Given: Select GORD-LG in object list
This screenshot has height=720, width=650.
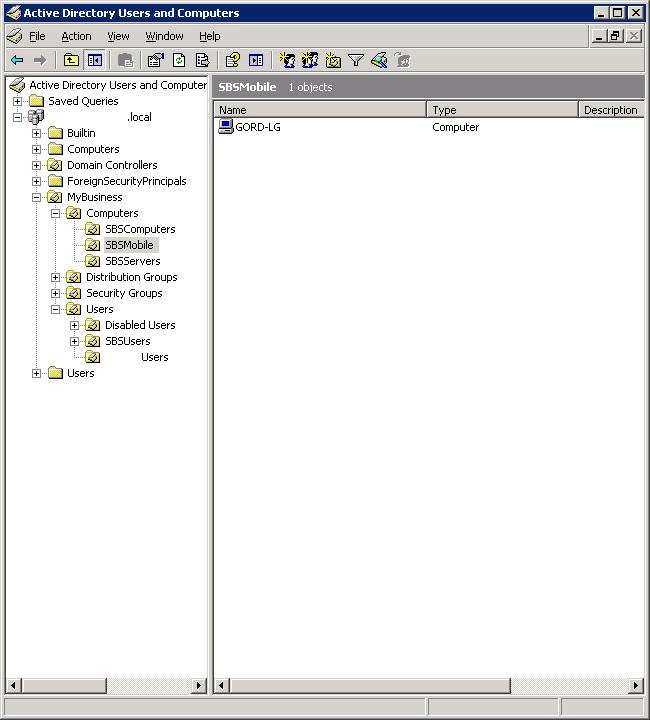Looking at the screenshot, I should pos(258,127).
